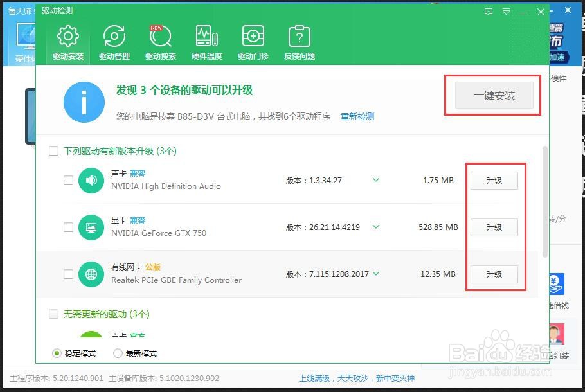Click the 1.75 MB size text

(x=438, y=181)
